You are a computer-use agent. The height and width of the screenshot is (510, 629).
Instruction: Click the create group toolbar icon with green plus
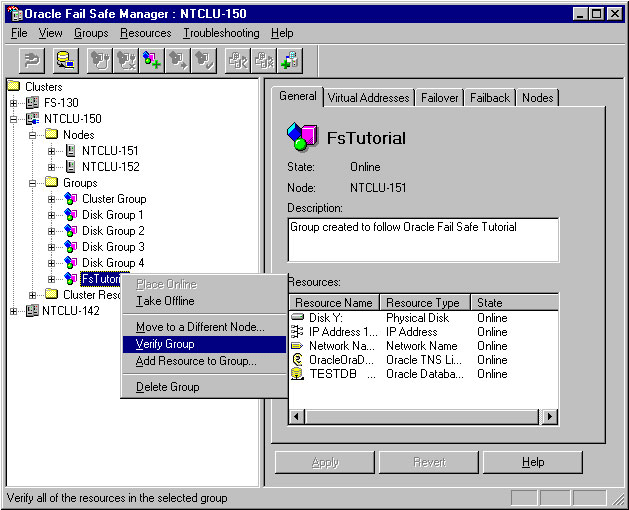tap(152, 61)
